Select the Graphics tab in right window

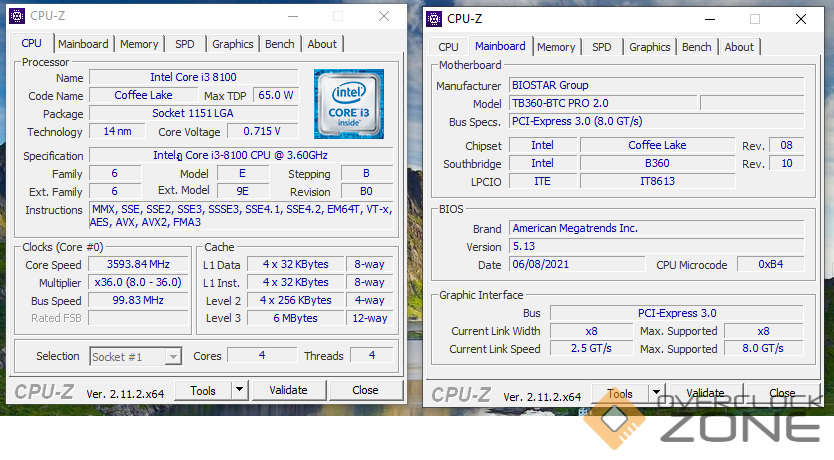coord(649,47)
